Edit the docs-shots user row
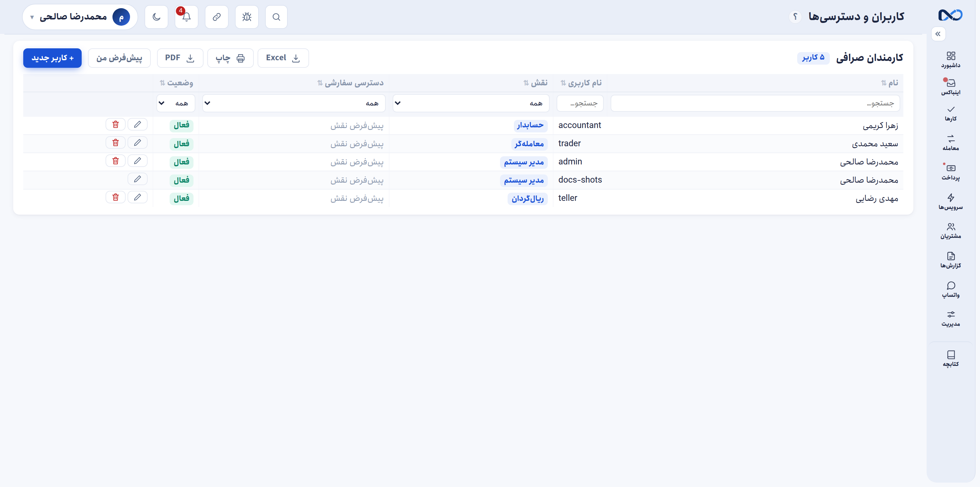Screen dimensions: 980x487 click(137, 179)
